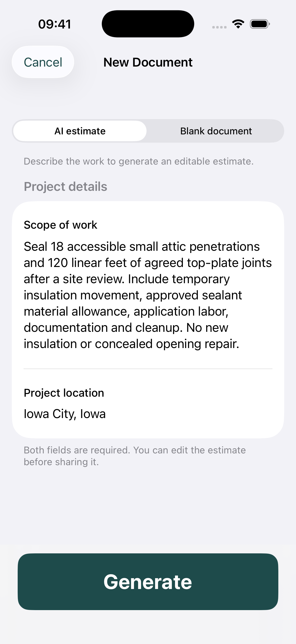
Task: Place cursor after 'concealed opening repair.'
Action: pyautogui.click(x=240, y=344)
